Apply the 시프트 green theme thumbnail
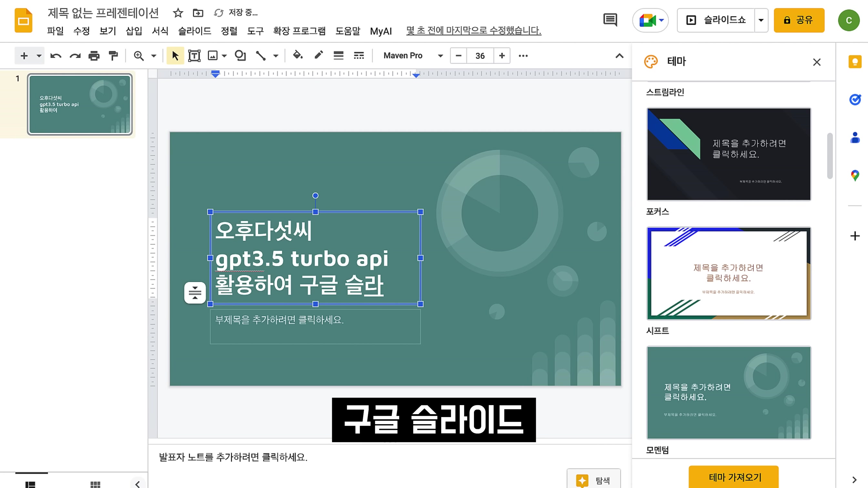Viewport: 868px width, 488px height. pyautogui.click(x=729, y=393)
